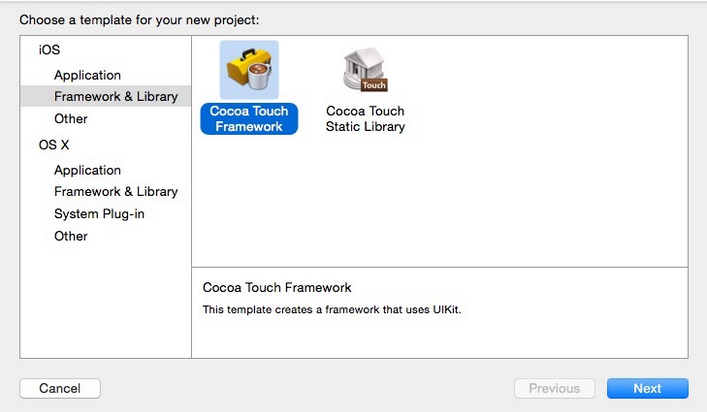The width and height of the screenshot is (707, 412).
Task: Click the OS X section header
Action: [x=53, y=145]
